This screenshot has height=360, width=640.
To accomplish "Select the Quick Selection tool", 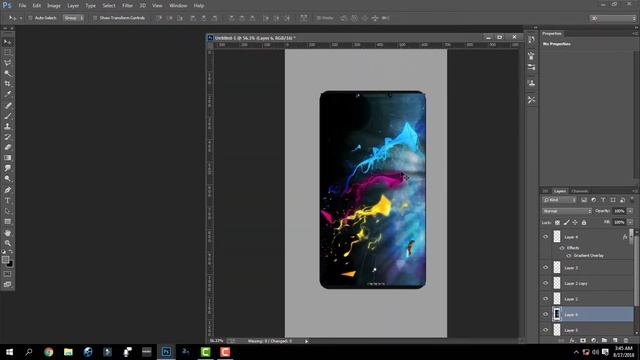I will (x=7, y=73).
